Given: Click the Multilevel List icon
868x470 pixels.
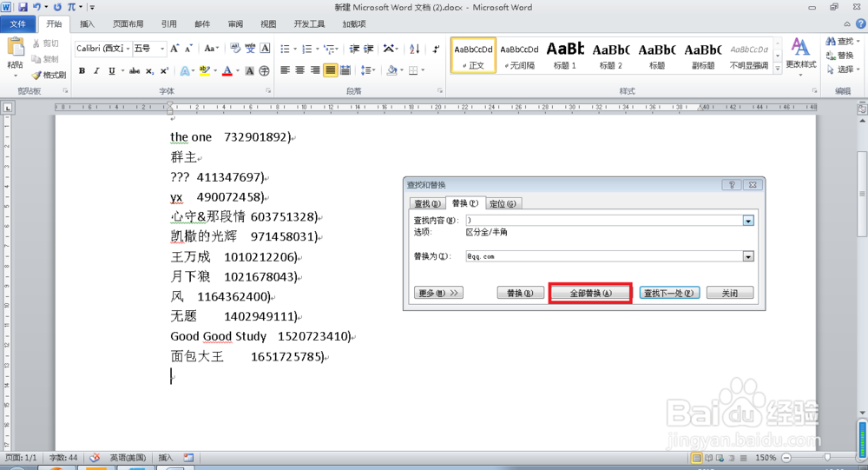Looking at the screenshot, I should (x=329, y=49).
